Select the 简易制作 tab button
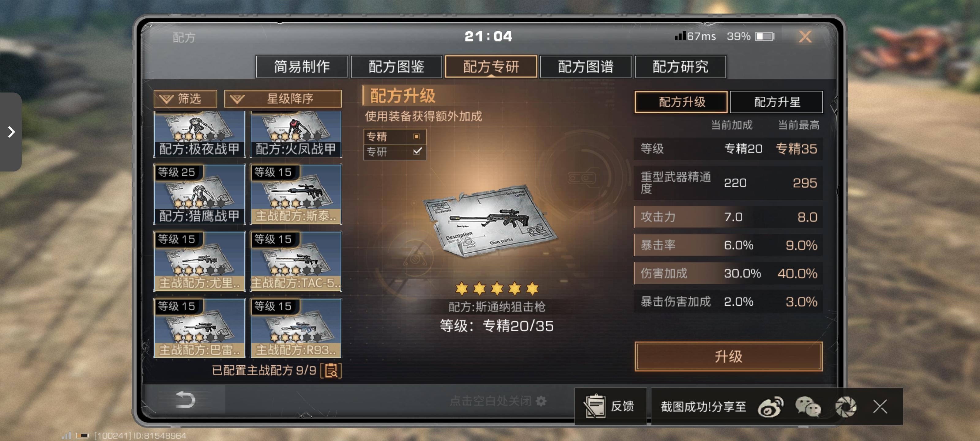 301,66
